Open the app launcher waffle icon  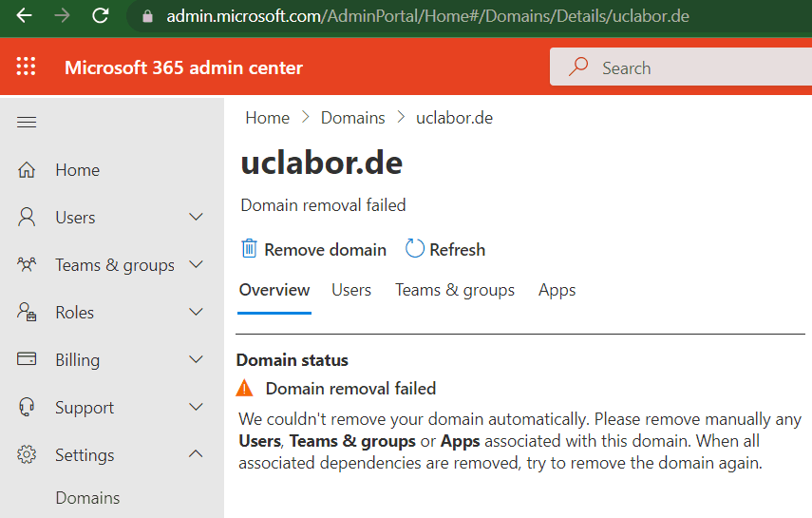[x=26, y=67]
